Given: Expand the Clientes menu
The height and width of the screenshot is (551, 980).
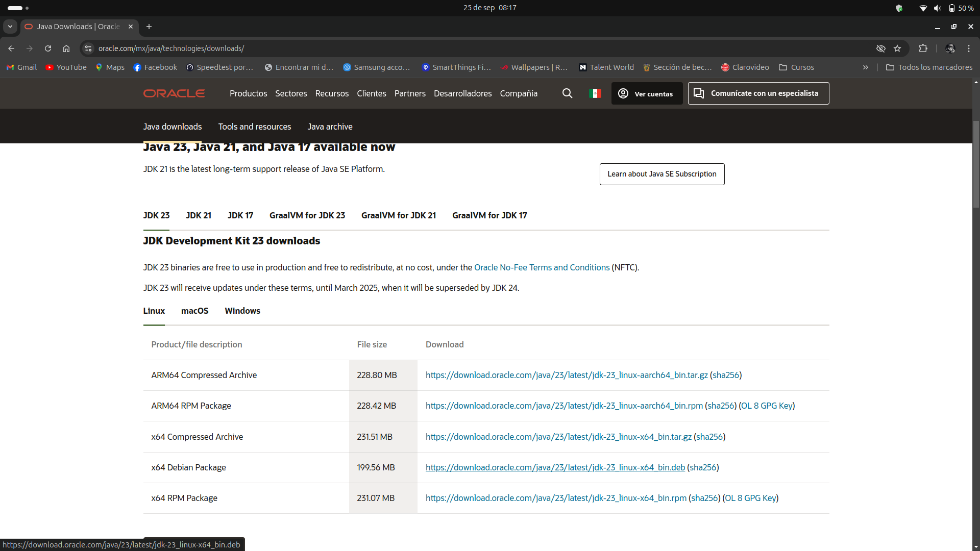Looking at the screenshot, I should click(372, 93).
